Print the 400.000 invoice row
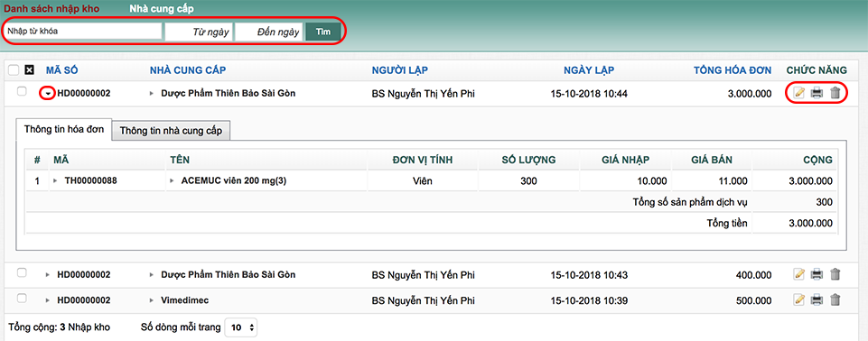Viewport: 868px width, 341px height. (817, 273)
